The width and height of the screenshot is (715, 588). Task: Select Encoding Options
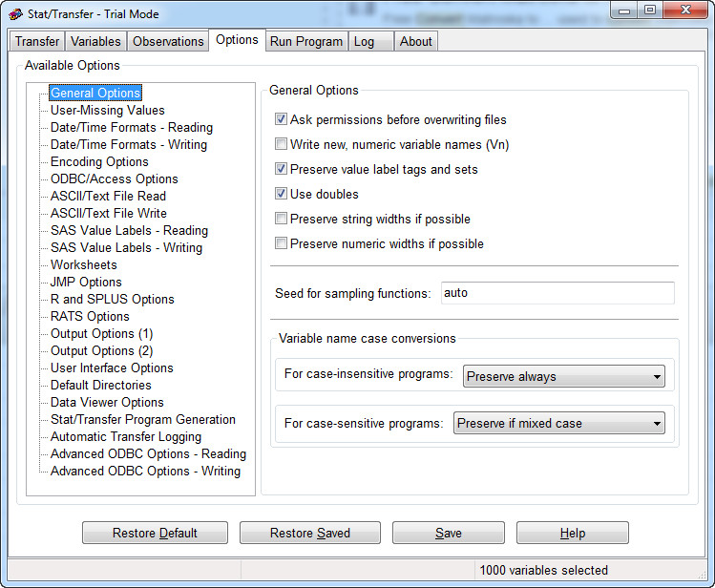[x=99, y=162]
